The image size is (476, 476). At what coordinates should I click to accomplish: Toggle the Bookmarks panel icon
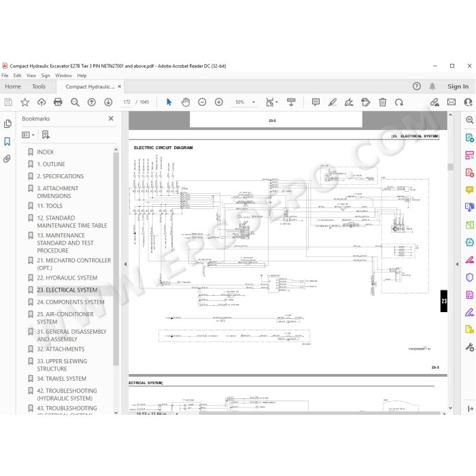(x=7, y=141)
